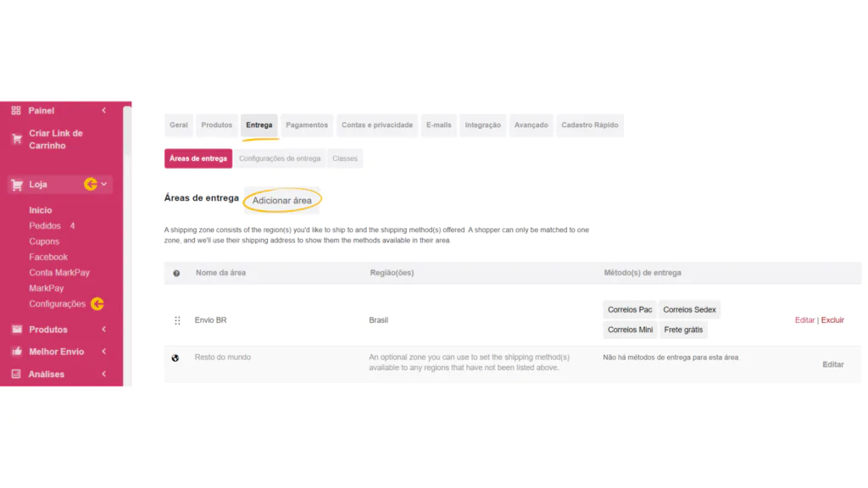Click the Adicionar área button
This screenshot has width=868, height=488.
(281, 200)
